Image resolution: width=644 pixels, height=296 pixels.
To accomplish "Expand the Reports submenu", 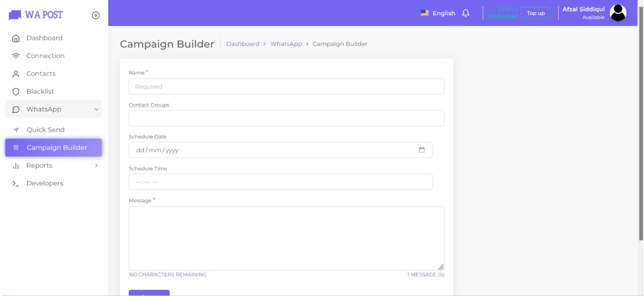I will coord(95,165).
